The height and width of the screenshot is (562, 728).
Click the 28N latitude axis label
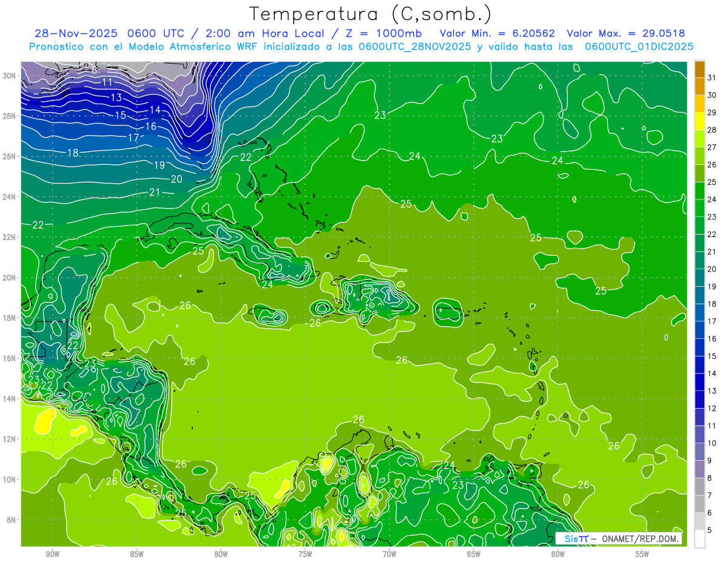pos(9,116)
